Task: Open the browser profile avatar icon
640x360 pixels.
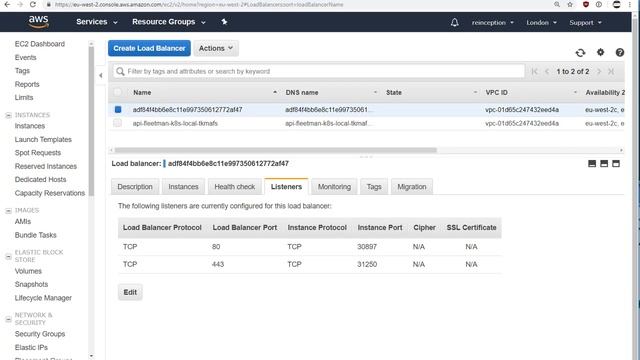Action: point(616,4)
